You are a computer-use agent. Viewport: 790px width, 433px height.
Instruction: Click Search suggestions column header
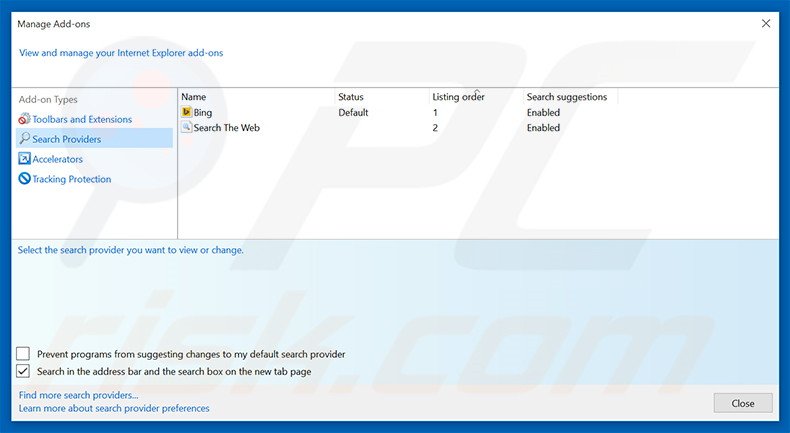[x=567, y=97]
